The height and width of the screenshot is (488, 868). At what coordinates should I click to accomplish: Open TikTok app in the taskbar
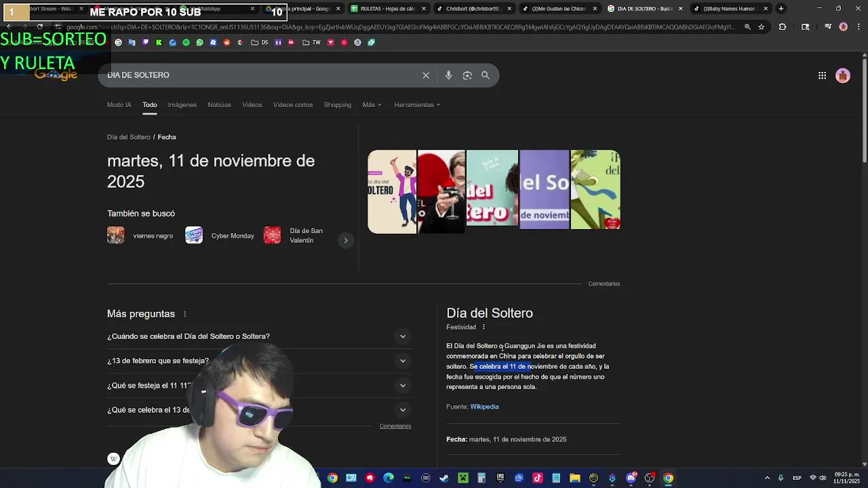click(x=538, y=478)
